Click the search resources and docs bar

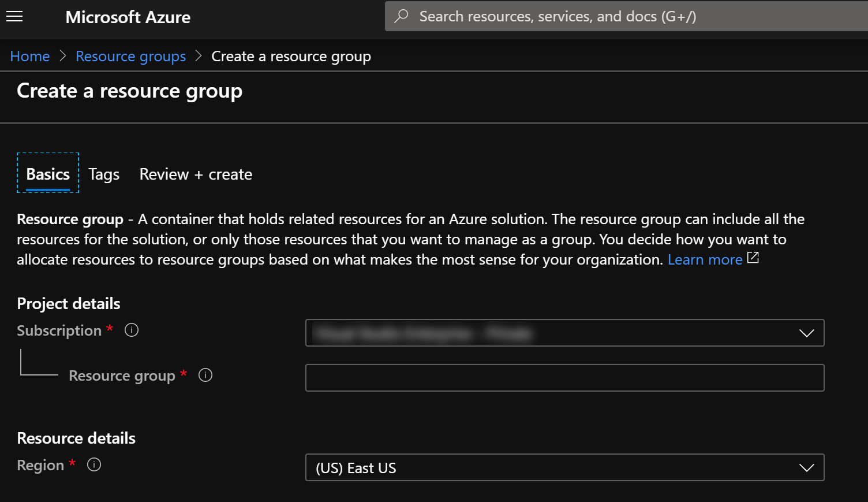(x=577, y=16)
